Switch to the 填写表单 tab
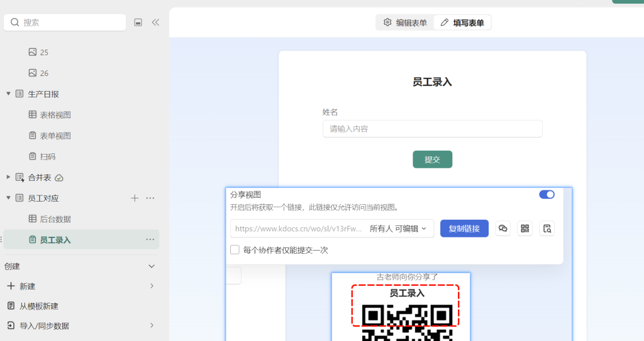 pyautogui.click(x=462, y=23)
